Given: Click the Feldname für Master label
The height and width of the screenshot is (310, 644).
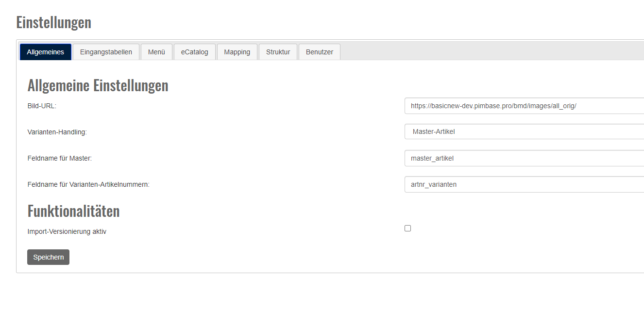Looking at the screenshot, I should pos(59,158).
